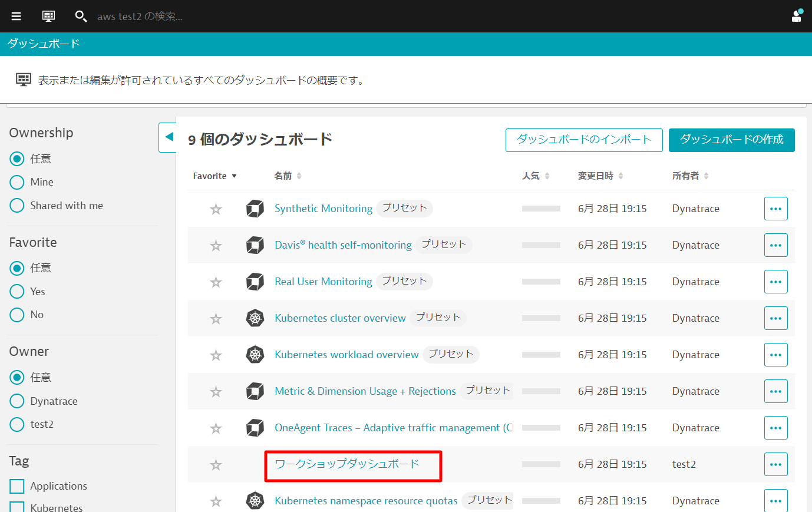Enable the Applications tag checkbox
The image size is (812, 512).
coord(17,486)
